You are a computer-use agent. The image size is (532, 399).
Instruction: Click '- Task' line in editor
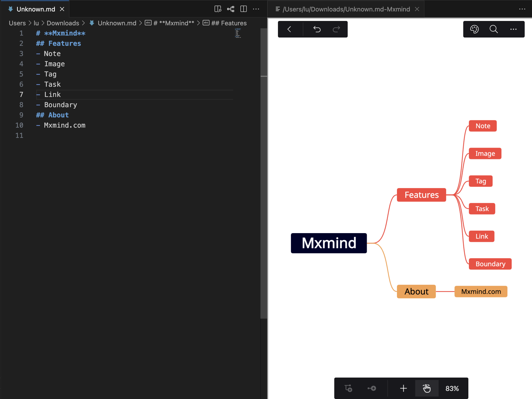(x=48, y=84)
